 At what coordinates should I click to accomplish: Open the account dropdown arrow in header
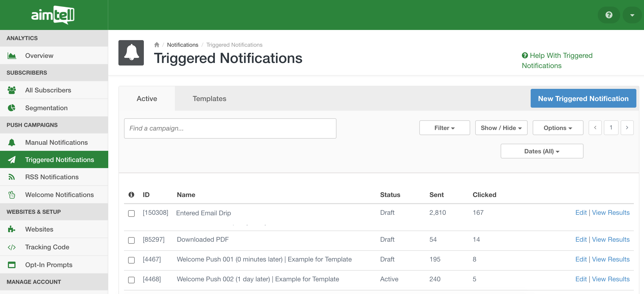click(x=632, y=15)
